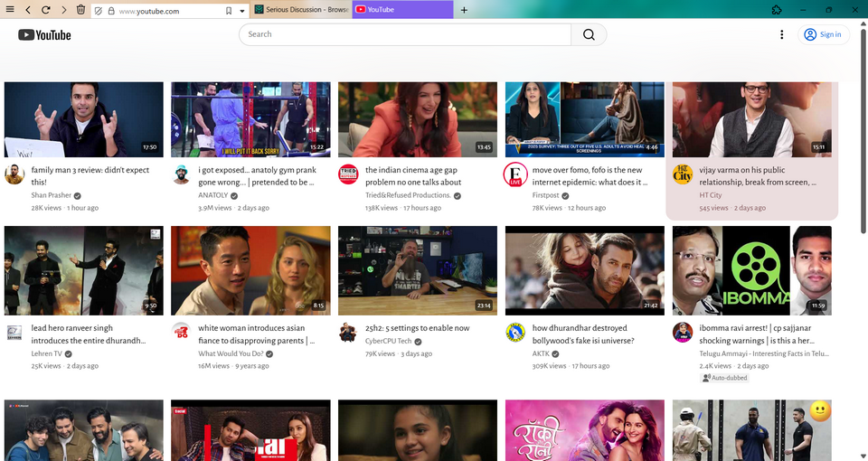Open the browser main menu hamburger icon
This screenshot has height=461, width=868.
click(9, 9)
